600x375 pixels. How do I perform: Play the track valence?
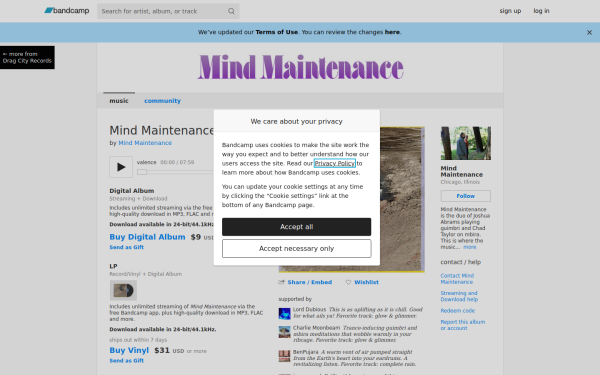point(121,167)
